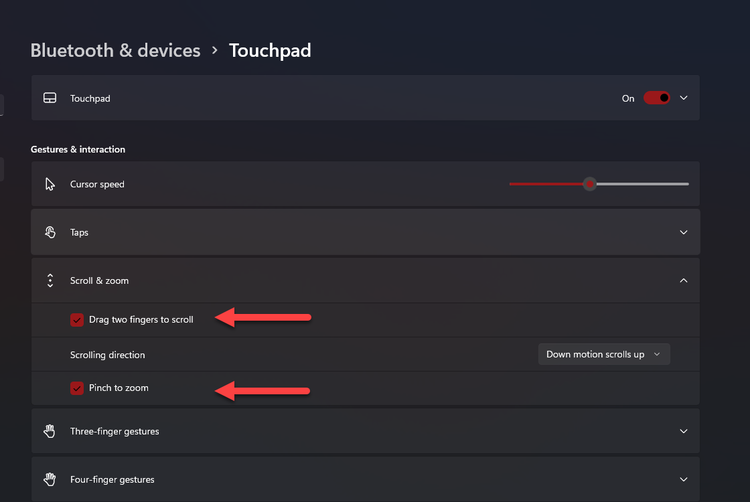Go back to Bluetooth & devices
The height and width of the screenshot is (502, 750).
[x=115, y=50]
